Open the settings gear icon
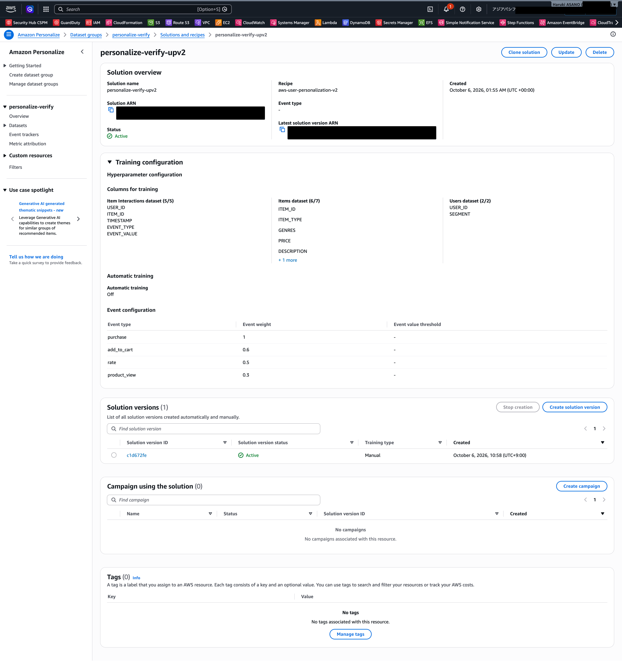Screen dimensions: 622x672 pos(479,9)
